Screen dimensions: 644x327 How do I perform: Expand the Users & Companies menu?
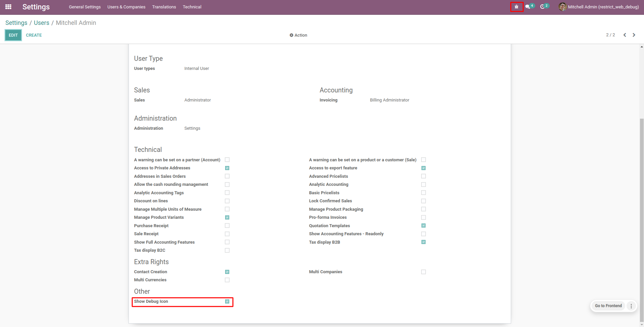[x=126, y=7]
